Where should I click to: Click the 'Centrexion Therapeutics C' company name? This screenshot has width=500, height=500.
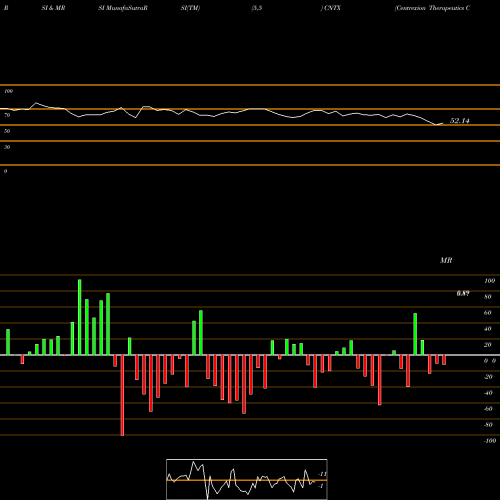[x=432, y=8]
